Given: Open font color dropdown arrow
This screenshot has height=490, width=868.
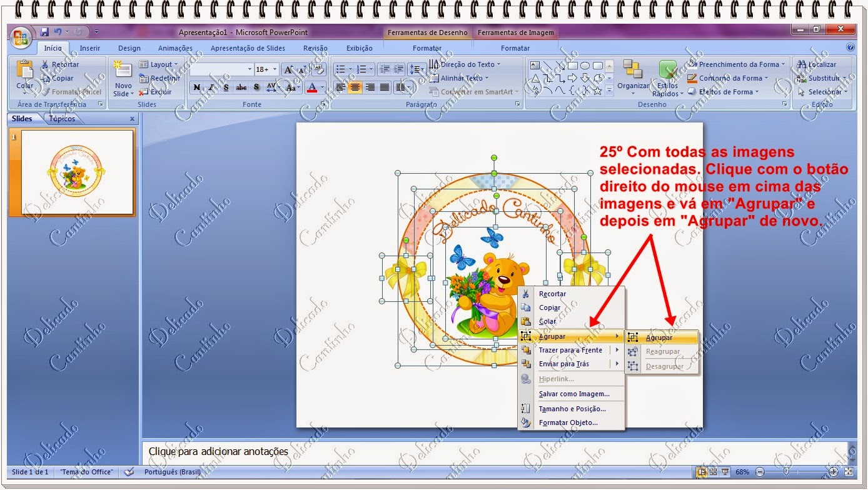Looking at the screenshot, I should click(x=323, y=87).
